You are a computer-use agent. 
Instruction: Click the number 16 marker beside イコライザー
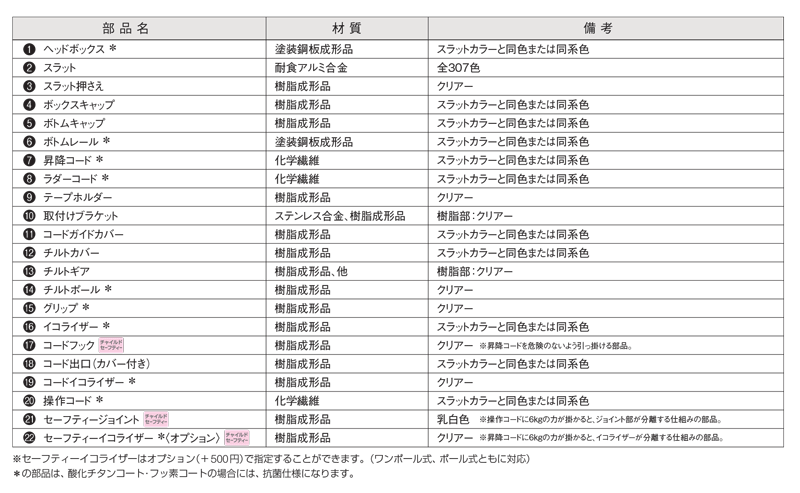tap(29, 327)
